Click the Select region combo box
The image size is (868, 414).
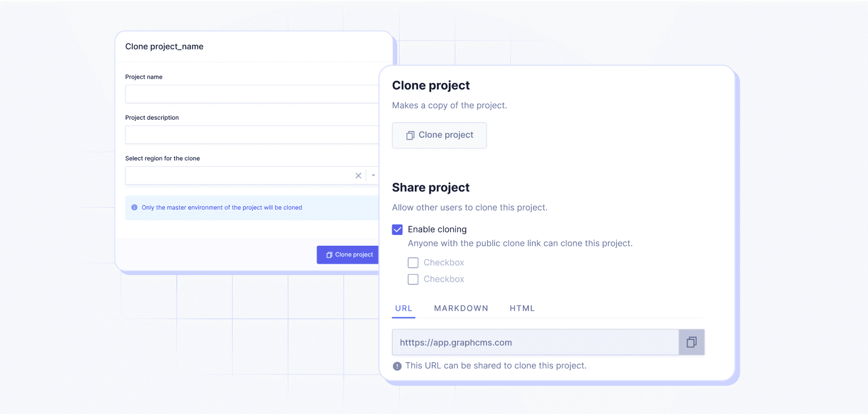252,175
